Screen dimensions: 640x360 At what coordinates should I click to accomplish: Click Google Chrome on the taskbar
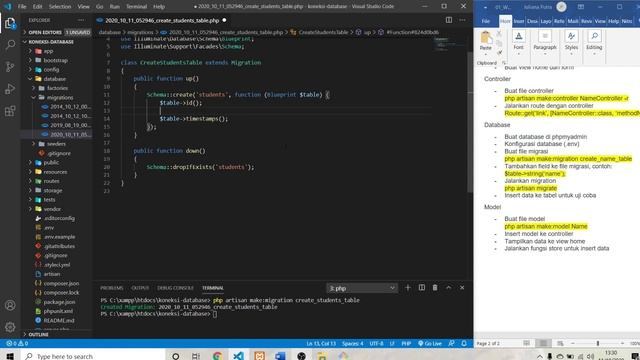click(x=218, y=356)
